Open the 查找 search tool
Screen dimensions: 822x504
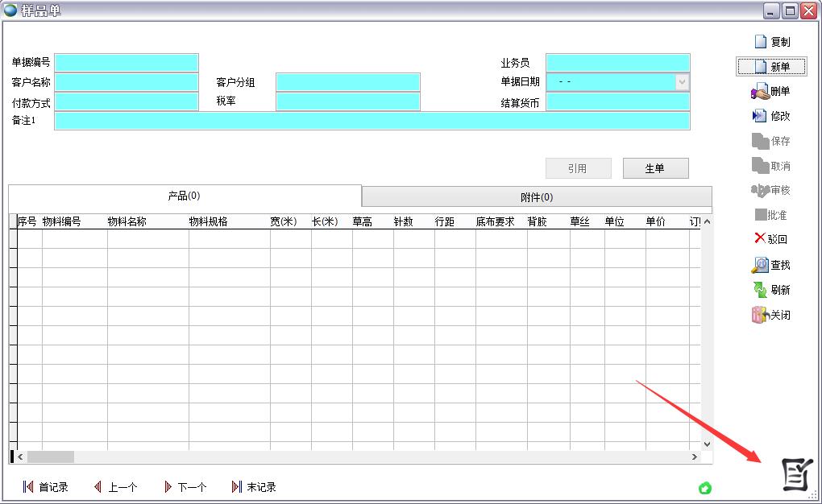click(760, 265)
